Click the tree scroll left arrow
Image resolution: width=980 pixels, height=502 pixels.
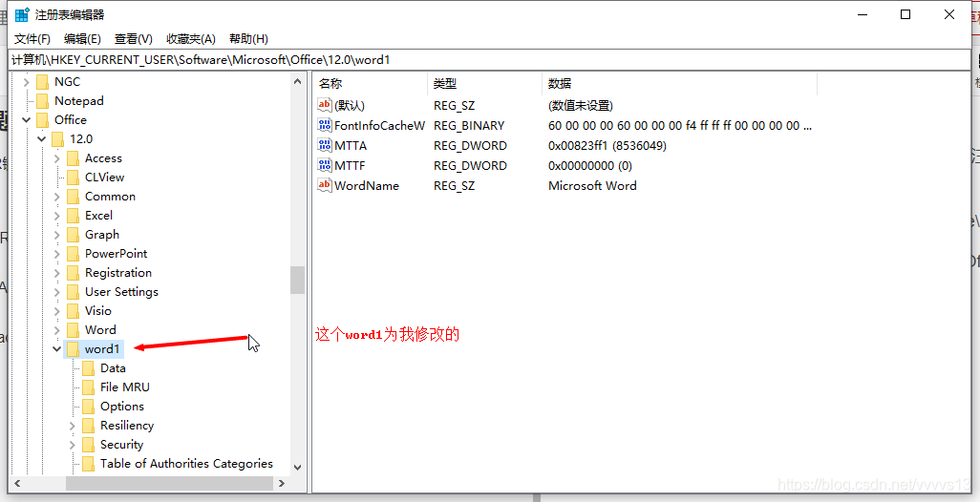pyautogui.click(x=17, y=483)
